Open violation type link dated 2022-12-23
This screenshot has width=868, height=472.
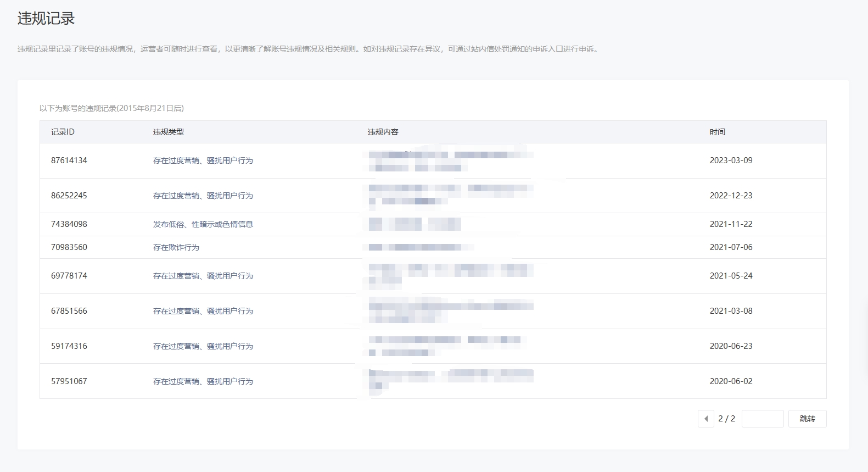(x=203, y=196)
